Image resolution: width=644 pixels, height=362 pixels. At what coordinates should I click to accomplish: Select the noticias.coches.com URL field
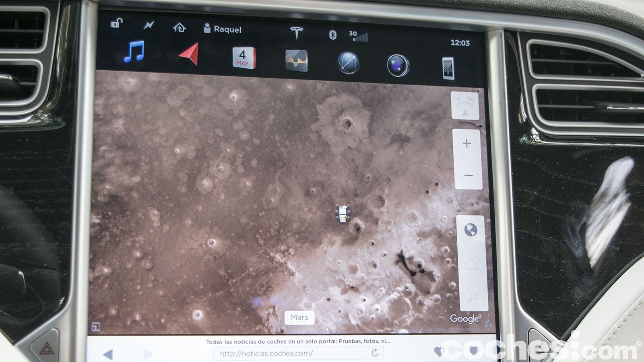[299, 354]
